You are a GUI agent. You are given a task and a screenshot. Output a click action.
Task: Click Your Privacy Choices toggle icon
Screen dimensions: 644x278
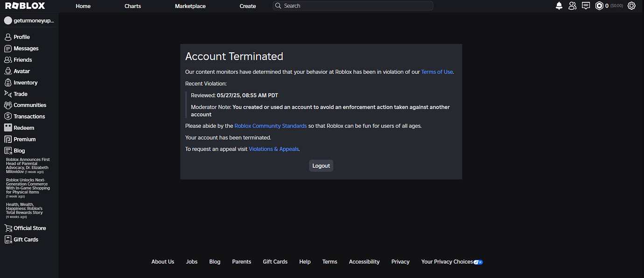point(478,262)
